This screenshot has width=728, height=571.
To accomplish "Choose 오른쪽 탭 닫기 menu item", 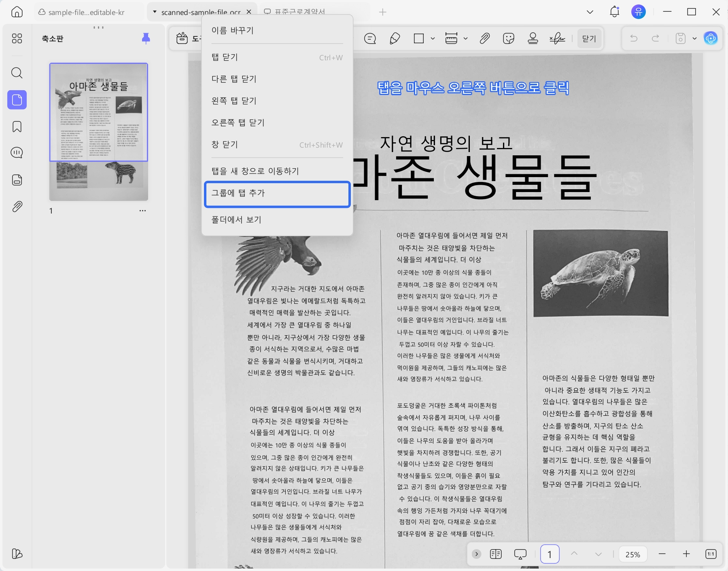I will (277, 123).
